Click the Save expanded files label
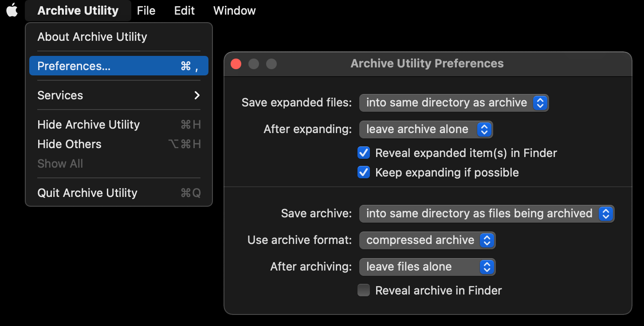 tap(297, 103)
